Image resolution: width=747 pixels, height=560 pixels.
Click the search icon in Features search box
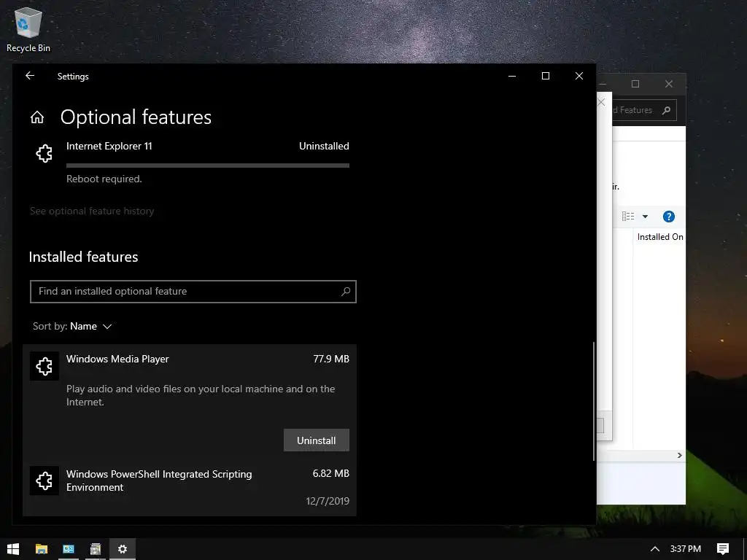coord(667,110)
